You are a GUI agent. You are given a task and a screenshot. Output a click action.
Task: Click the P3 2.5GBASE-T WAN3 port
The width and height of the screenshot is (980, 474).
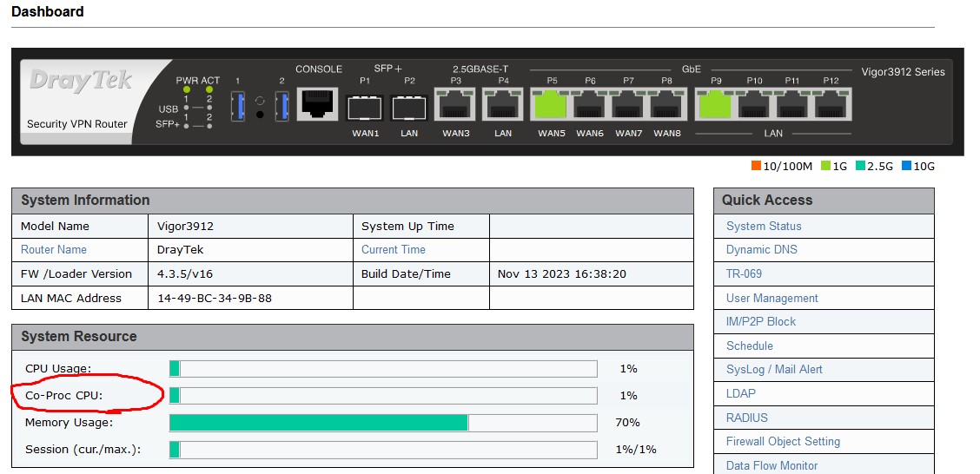(x=455, y=105)
